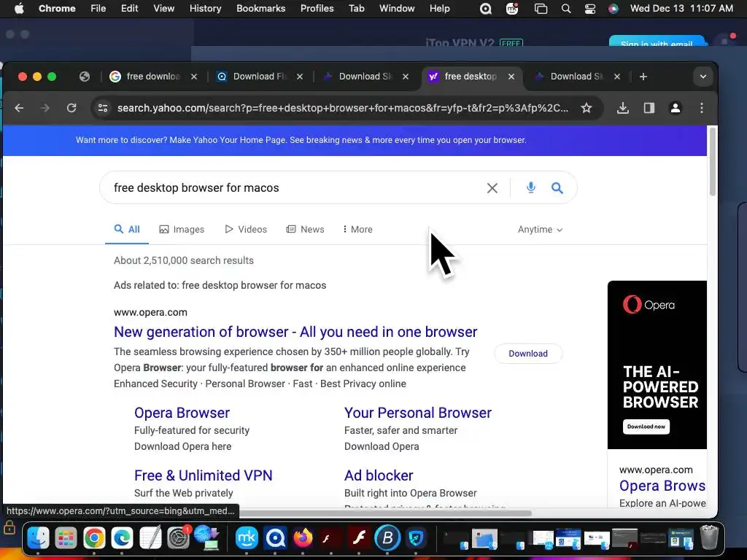The height and width of the screenshot is (560, 747).
Task: Open Finder in the dock
Action: (x=38, y=538)
